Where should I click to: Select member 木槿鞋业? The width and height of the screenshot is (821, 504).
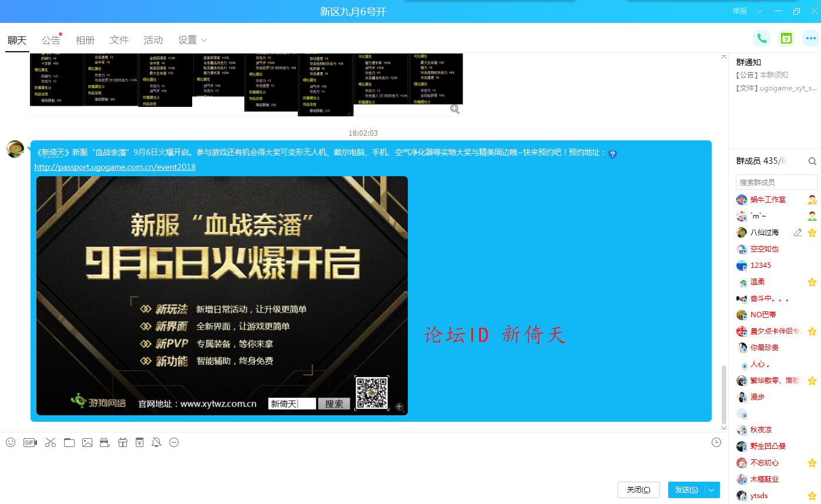click(765, 479)
